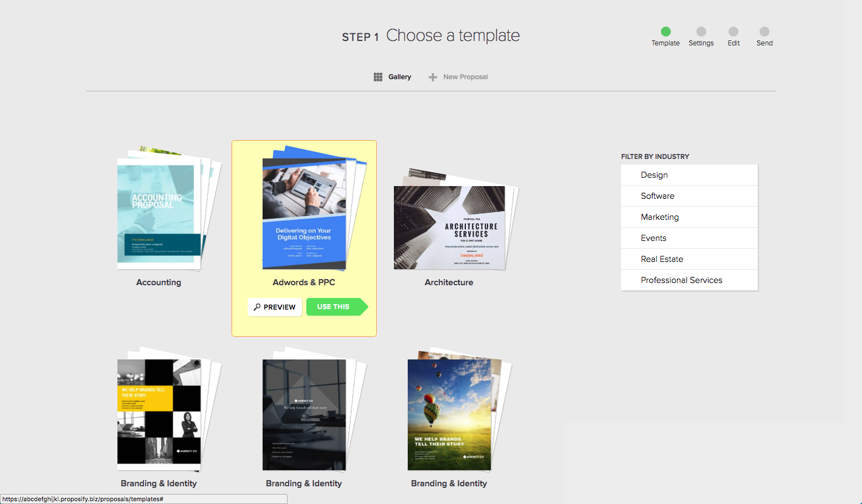
Task: Click the Send step label
Action: tap(764, 43)
